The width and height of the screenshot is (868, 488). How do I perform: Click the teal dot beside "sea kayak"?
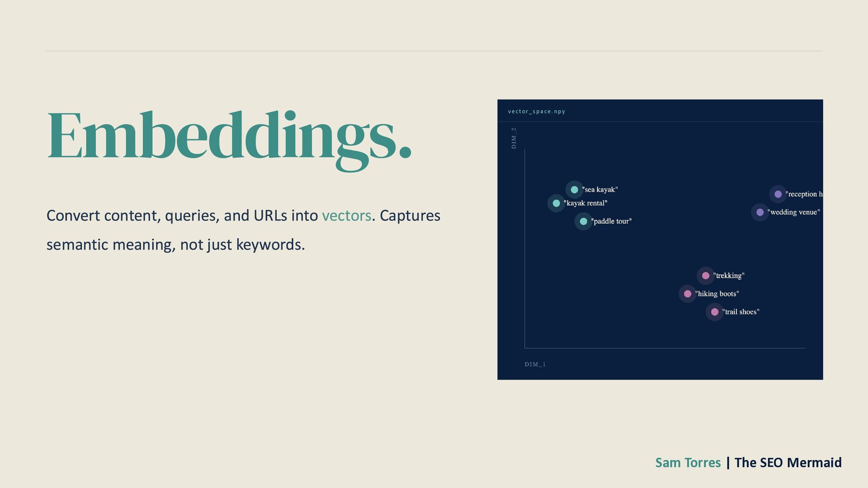point(574,190)
